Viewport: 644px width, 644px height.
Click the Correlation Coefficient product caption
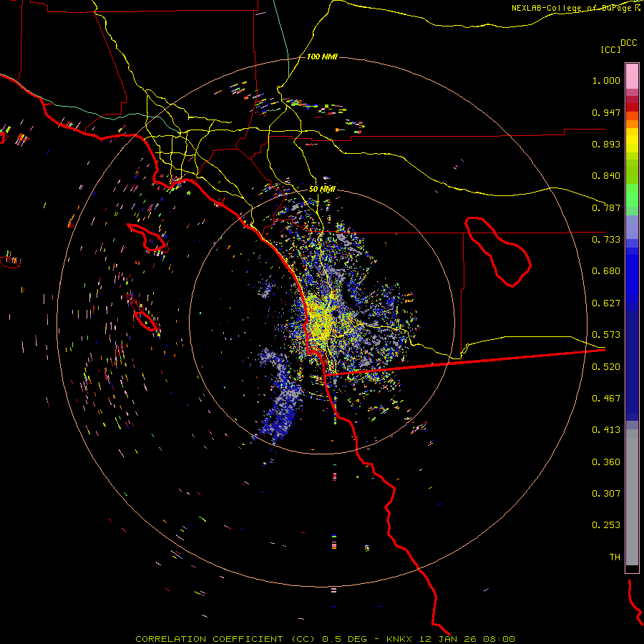325,639
